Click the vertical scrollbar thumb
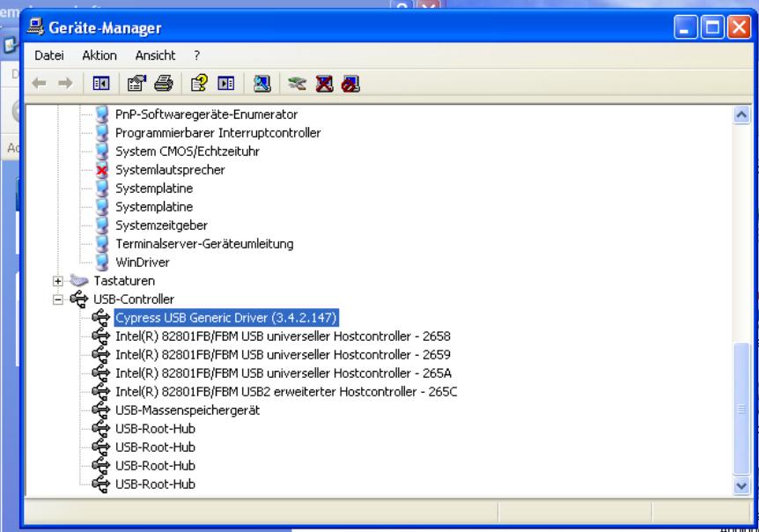This screenshot has width=759, height=532. pyautogui.click(x=741, y=409)
